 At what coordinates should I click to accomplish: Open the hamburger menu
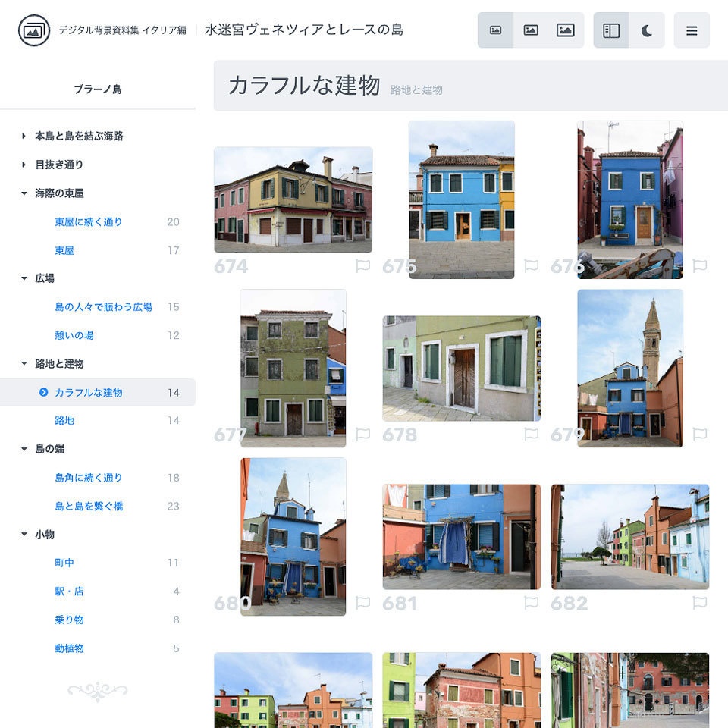(692, 30)
